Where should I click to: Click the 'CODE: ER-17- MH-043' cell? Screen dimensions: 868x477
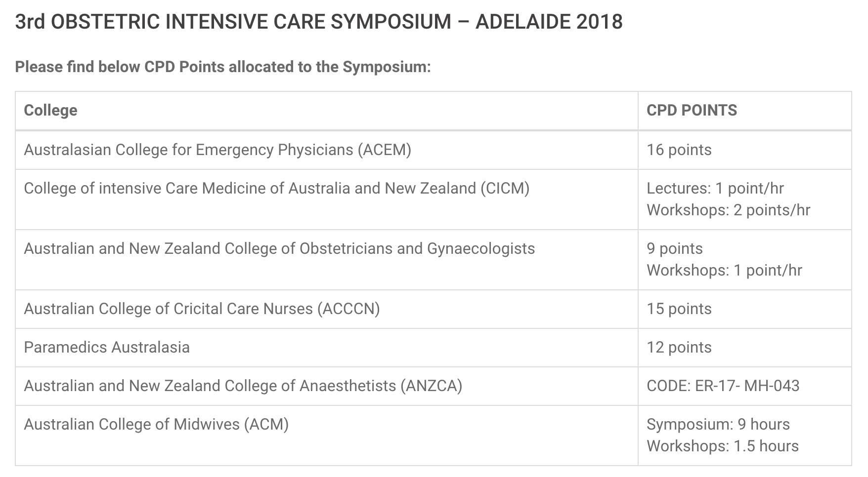tap(744, 386)
